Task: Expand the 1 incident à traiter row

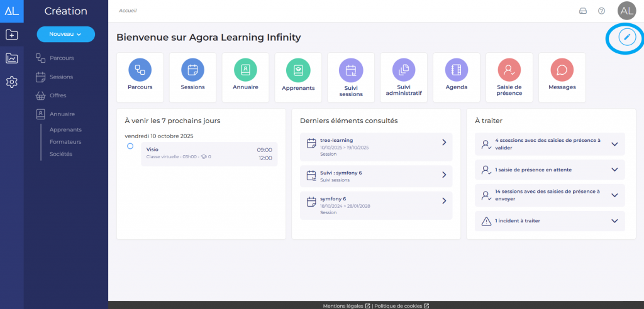Action: pyautogui.click(x=614, y=221)
